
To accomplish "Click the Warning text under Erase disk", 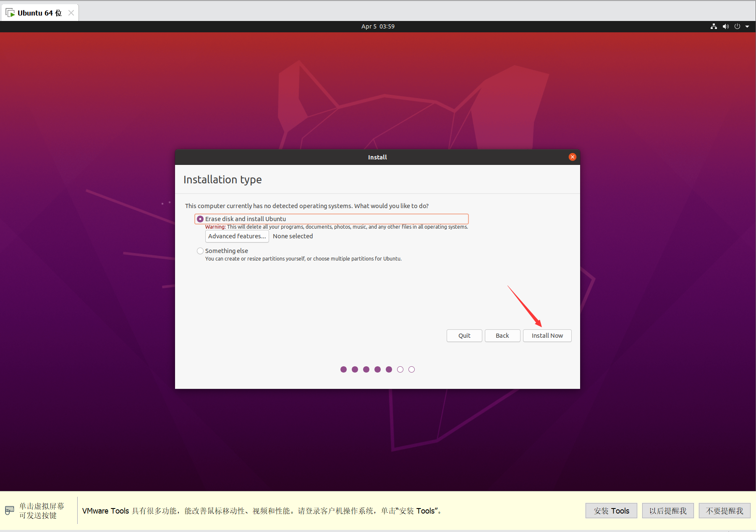I will click(x=336, y=227).
